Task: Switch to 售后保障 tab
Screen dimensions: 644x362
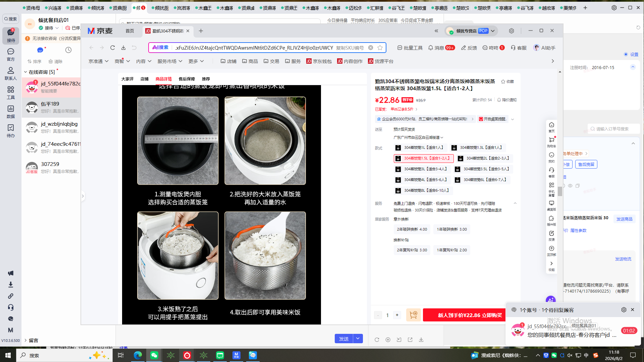Action: (x=187, y=79)
